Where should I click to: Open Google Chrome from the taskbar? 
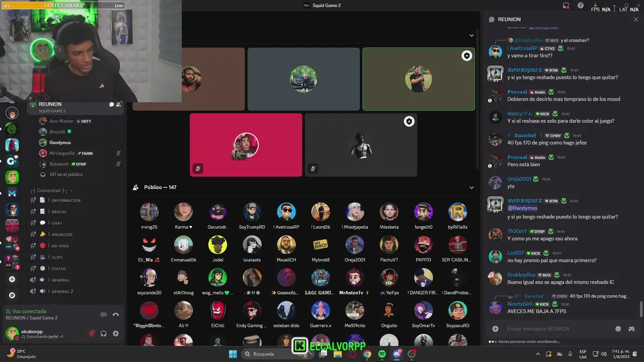(367, 354)
